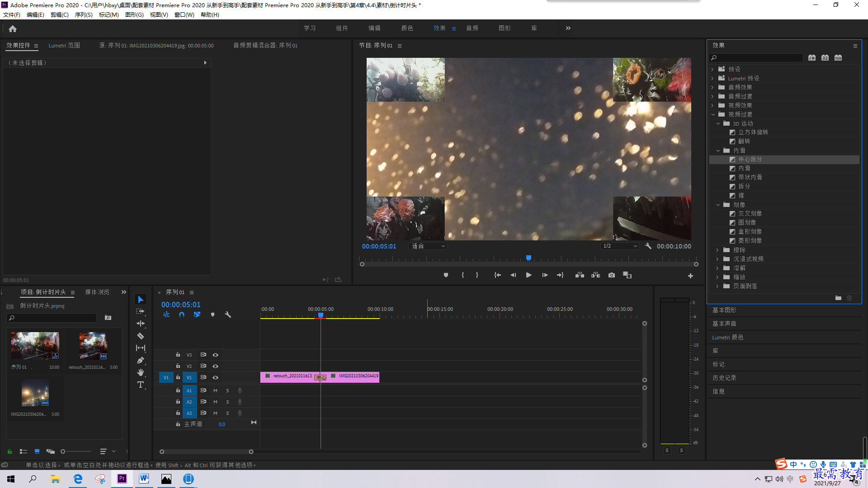The image size is (868, 488).
Task: Select the Pen tool
Action: click(141, 360)
